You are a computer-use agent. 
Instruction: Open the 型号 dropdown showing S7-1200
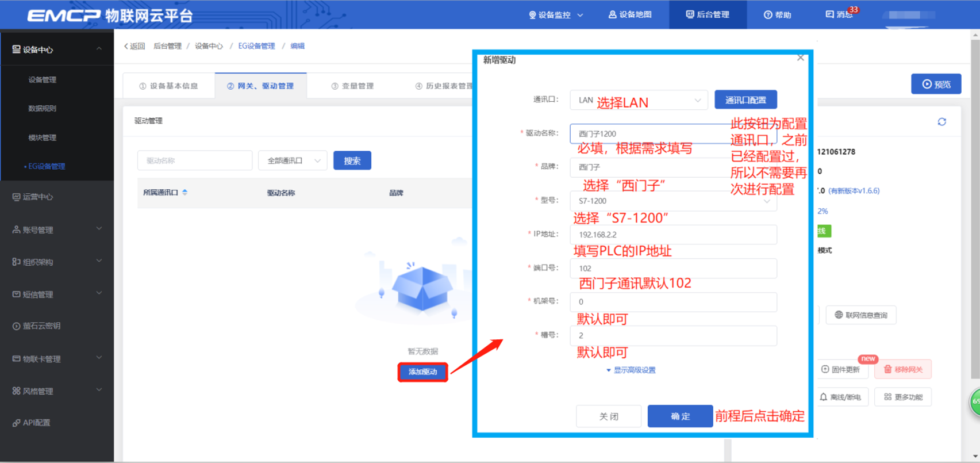point(673,201)
